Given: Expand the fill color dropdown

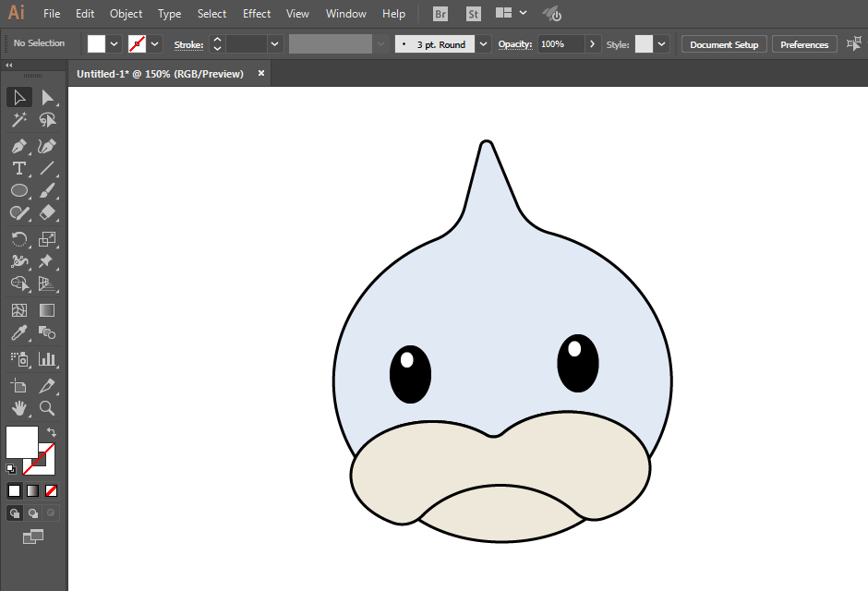Looking at the screenshot, I should 115,43.
